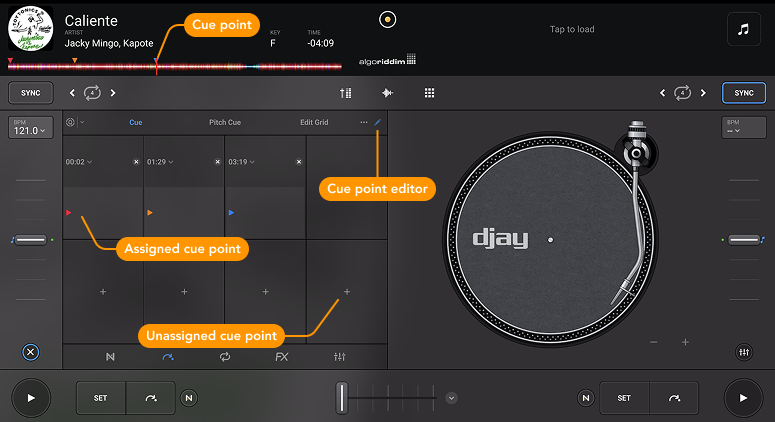Toggle the record button at top center
The height and width of the screenshot is (422, 775).
pos(388,19)
